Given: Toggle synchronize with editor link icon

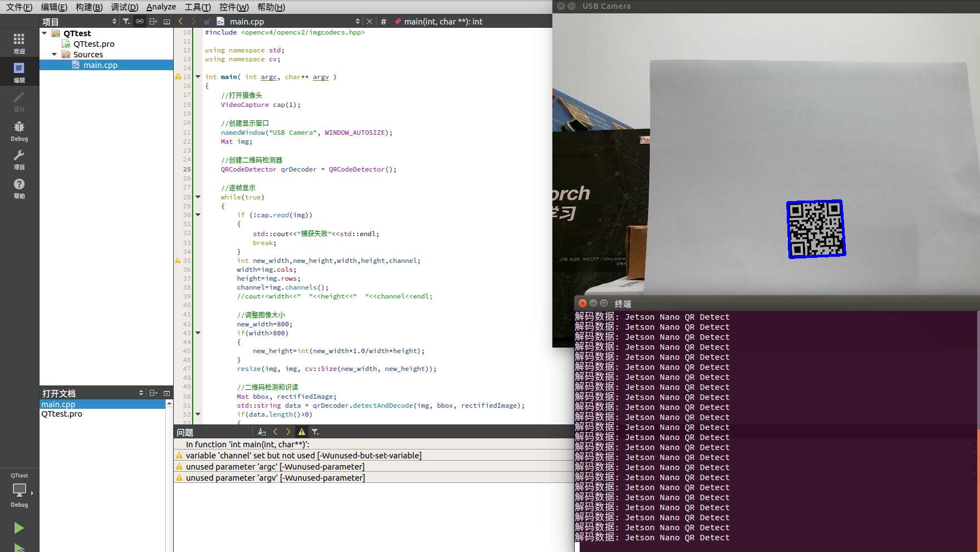Looking at the screenshot, I should pyautogui.click(x=140, y=21).
